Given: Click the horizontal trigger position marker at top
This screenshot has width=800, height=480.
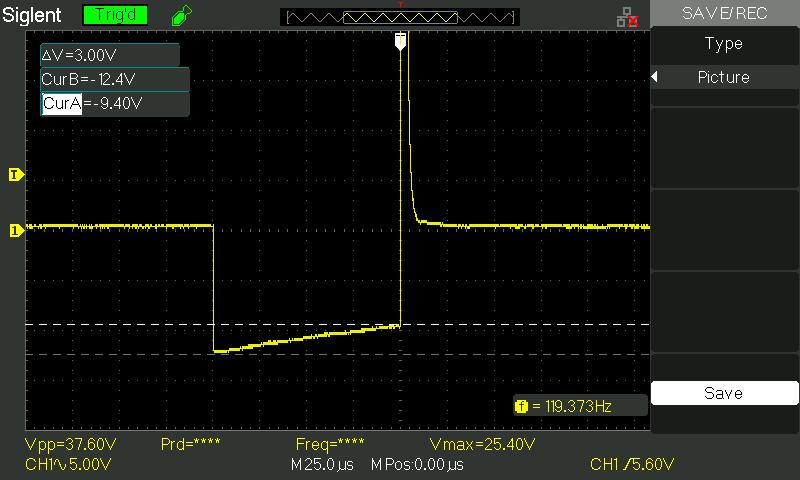Looking at the screenshot, I should [x=401, y=41].
